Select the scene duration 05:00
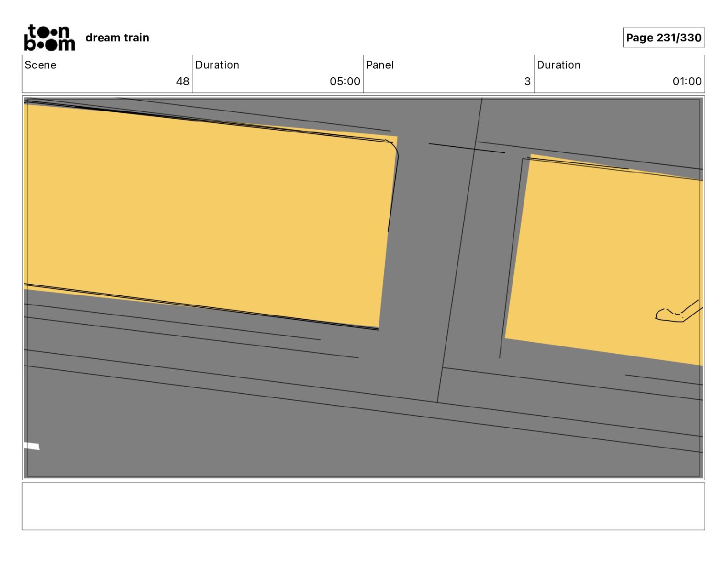728x563 pixels. [345, 81]
